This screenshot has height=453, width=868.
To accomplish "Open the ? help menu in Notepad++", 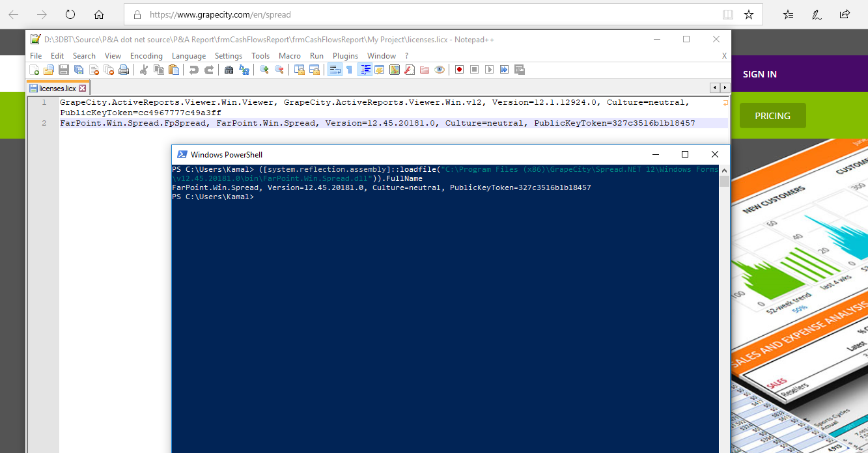I will point(407,56).
